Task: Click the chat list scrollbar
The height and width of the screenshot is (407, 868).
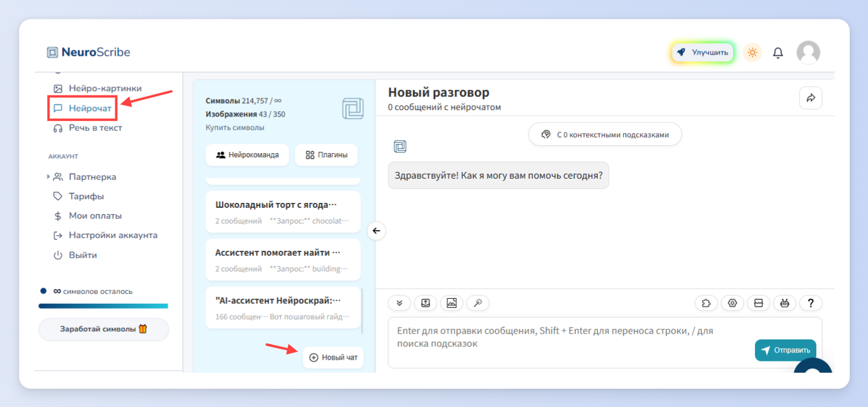Action: [x=363, y=310]
